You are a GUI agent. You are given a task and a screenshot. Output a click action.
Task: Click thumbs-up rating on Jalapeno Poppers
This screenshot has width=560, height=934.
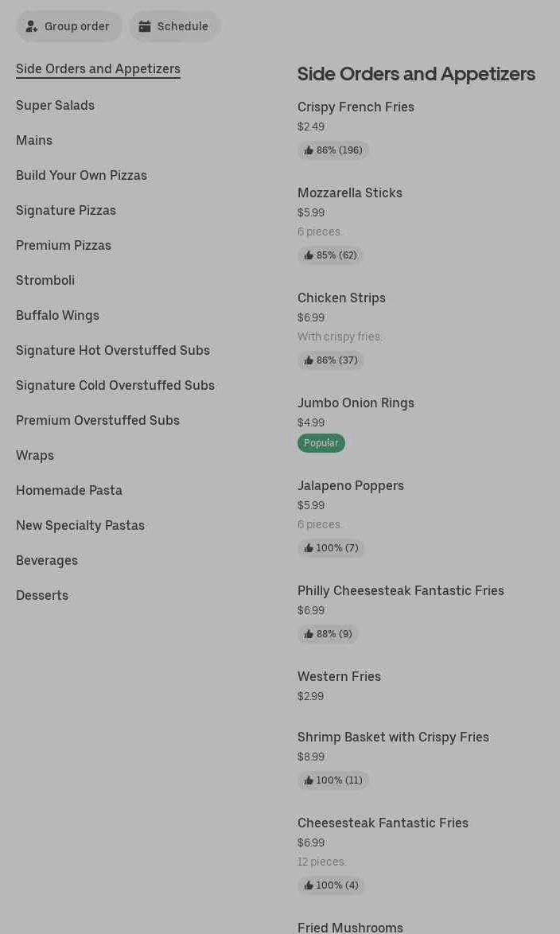coord(331,548)
